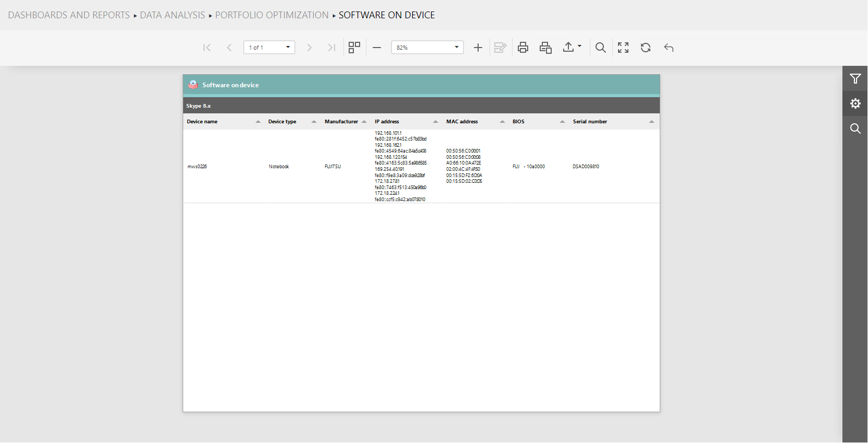Viewport: 868px width, 443px height.
Task: Sort by MAC address column arrow
Action: click(502, 122)
